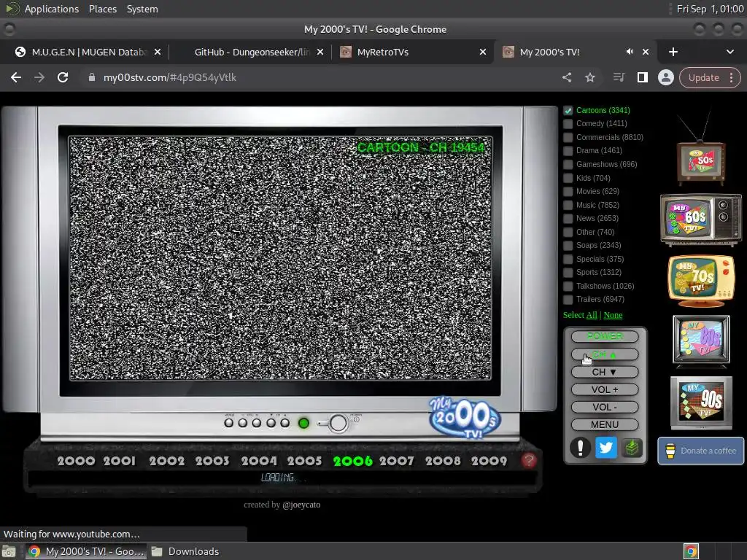Enable the Kids category checkbox
The width and height of the screenshot is (747, 560).
tap(568, 178)
